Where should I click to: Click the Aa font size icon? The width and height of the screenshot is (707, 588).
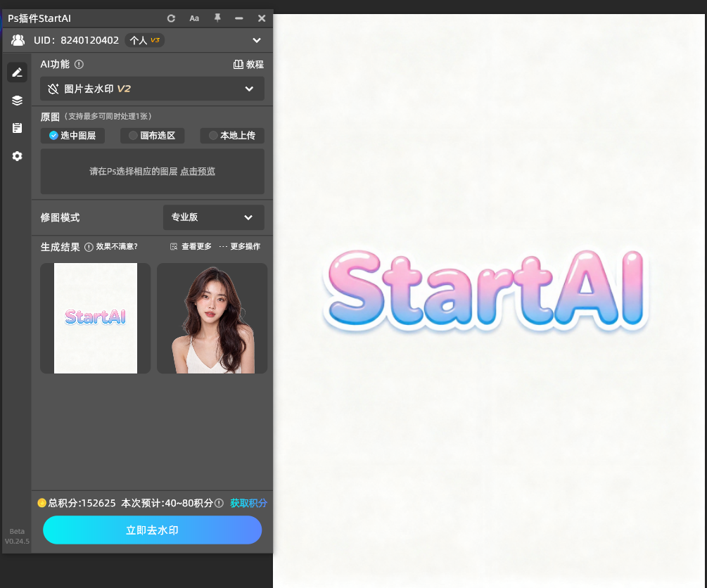(x=194, y=18)
